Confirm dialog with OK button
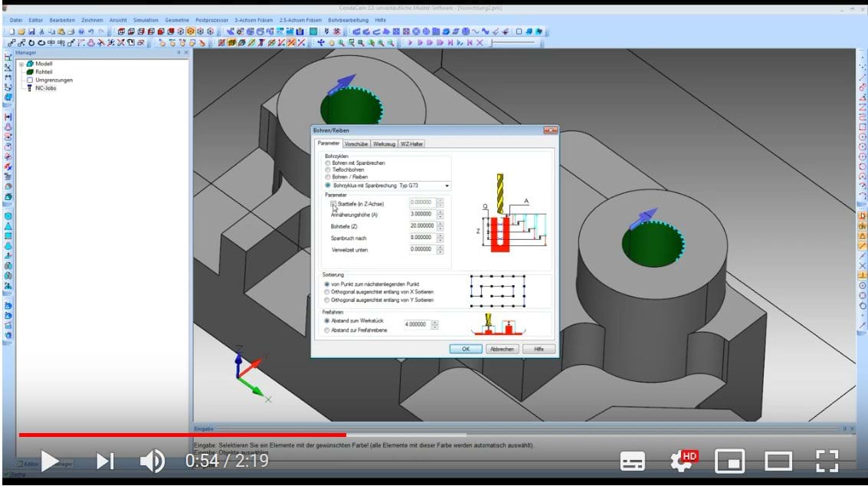The height and width of the screenshot is (486, 868). coord(466,349)
